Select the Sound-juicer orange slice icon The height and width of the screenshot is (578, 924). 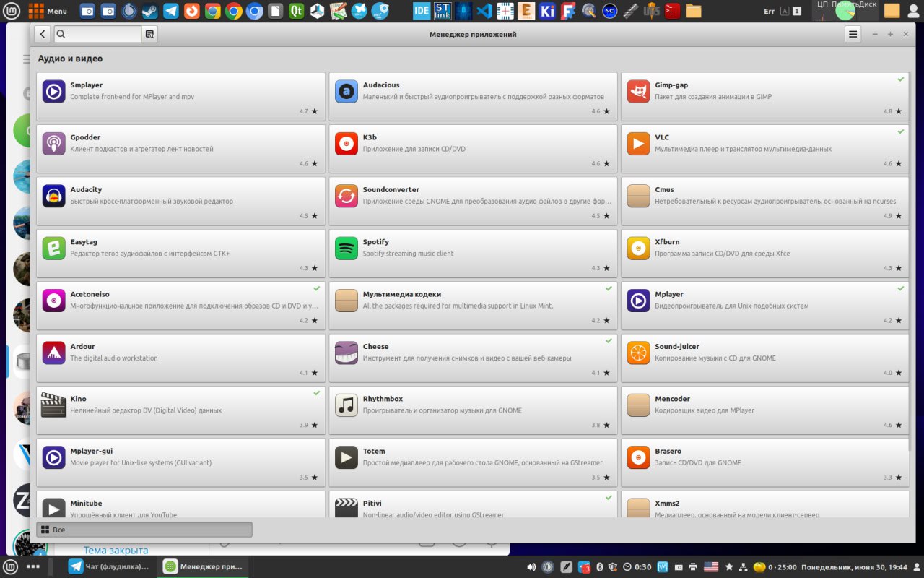(638, 353)
